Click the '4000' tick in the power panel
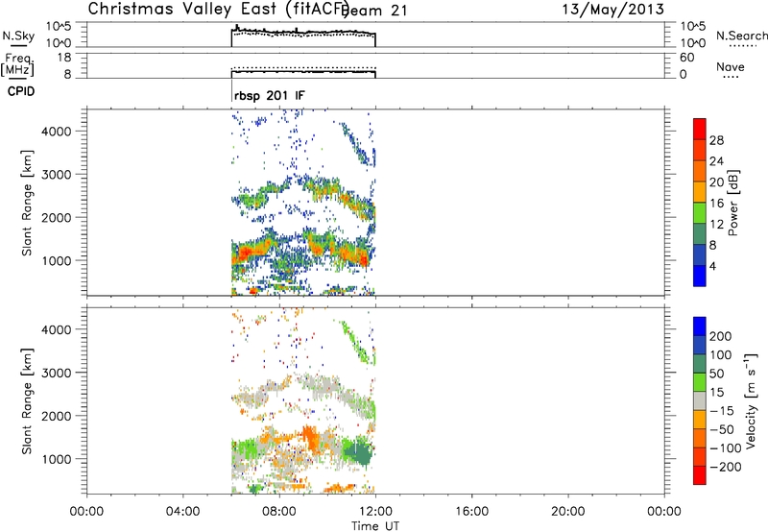768x532 pixels. [x=57, y=132]
